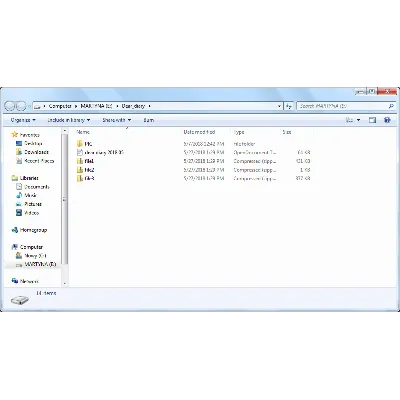
Task: Minimize the Explorer window
Action: (x=360, y=91)
